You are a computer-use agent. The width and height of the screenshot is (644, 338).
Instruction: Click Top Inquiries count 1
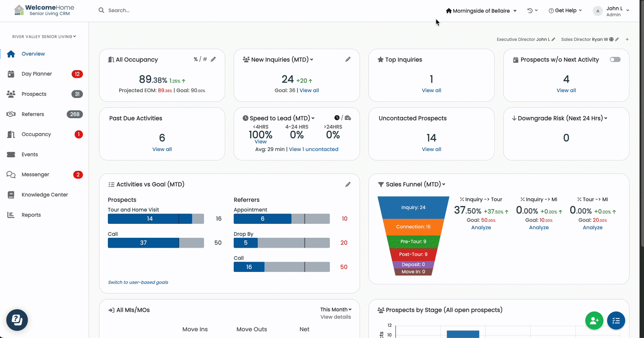coord(431,80)
